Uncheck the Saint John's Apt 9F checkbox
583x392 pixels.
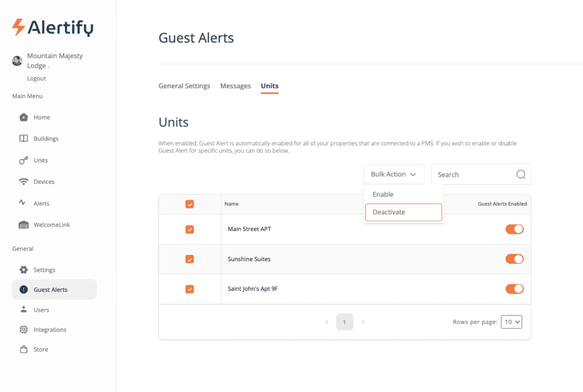190,289
